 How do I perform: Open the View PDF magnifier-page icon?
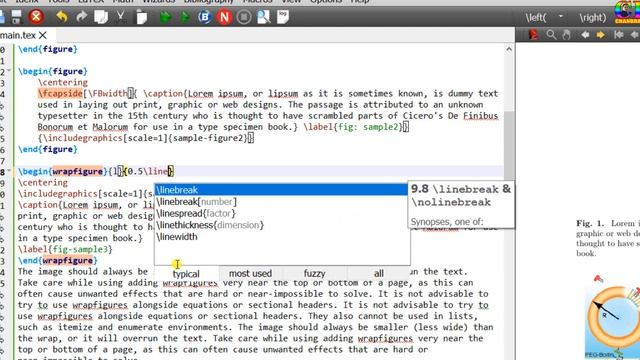point(263,17)
